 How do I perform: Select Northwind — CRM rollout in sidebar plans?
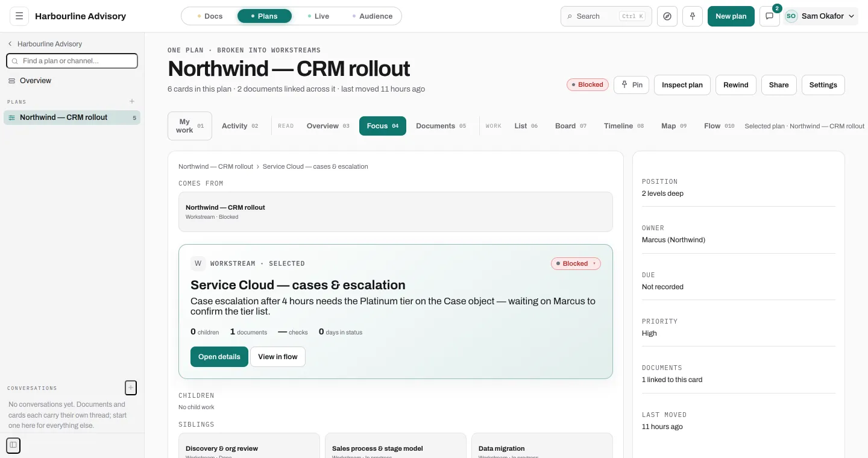click(72, 118)
